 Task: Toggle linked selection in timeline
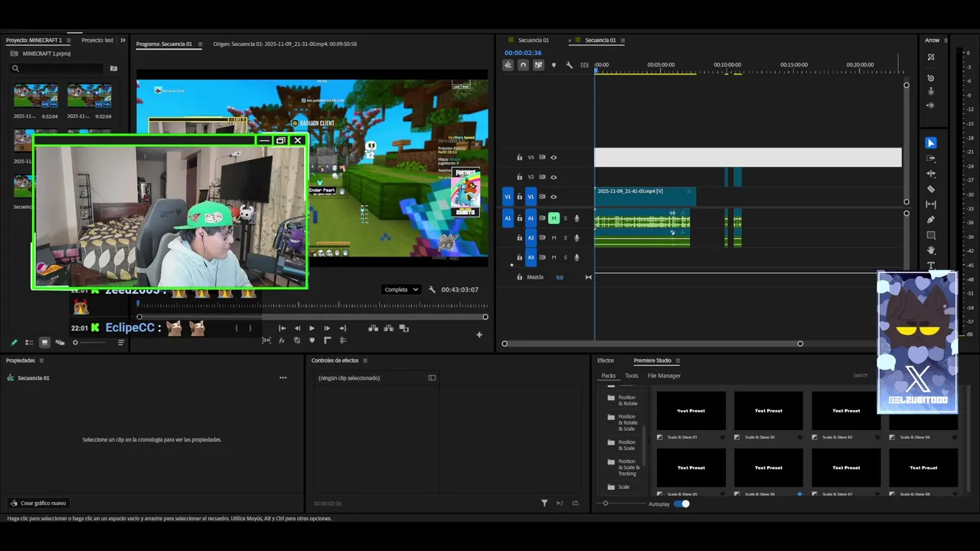point(538,65)
